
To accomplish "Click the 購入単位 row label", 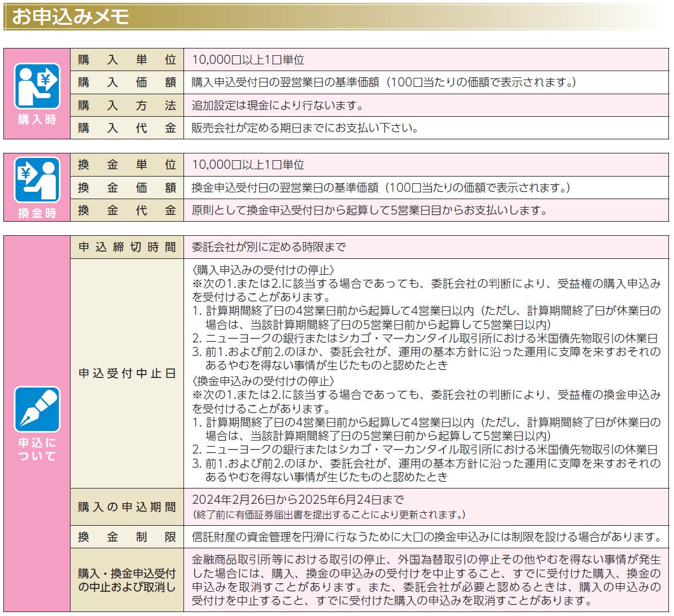I will click(127, 60).
